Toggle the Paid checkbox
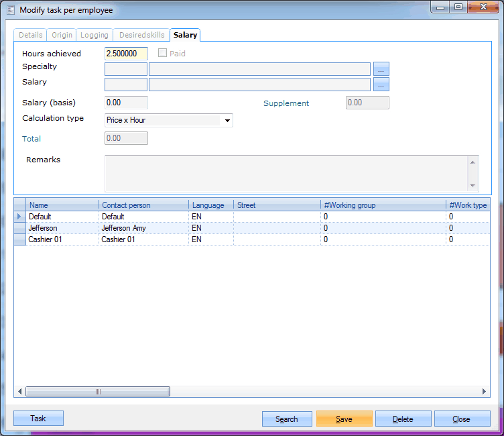 coord(162,54)
